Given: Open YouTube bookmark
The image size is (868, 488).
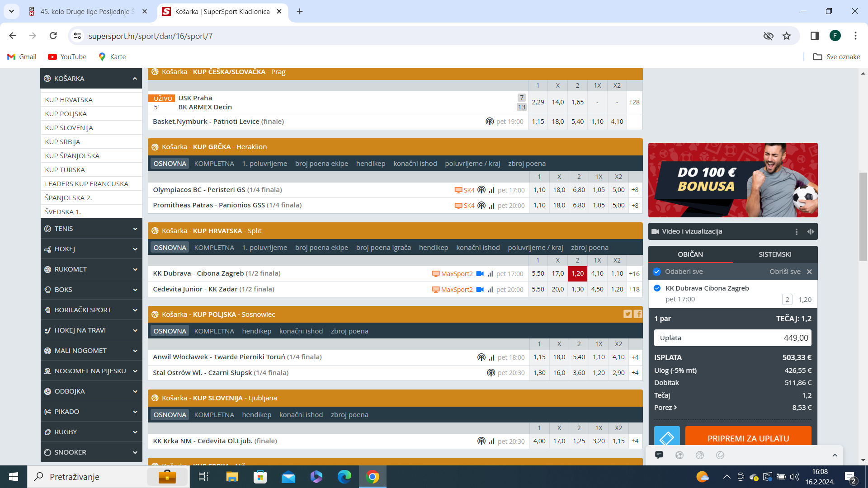Looking at the screenshot, I should point(67,57).
